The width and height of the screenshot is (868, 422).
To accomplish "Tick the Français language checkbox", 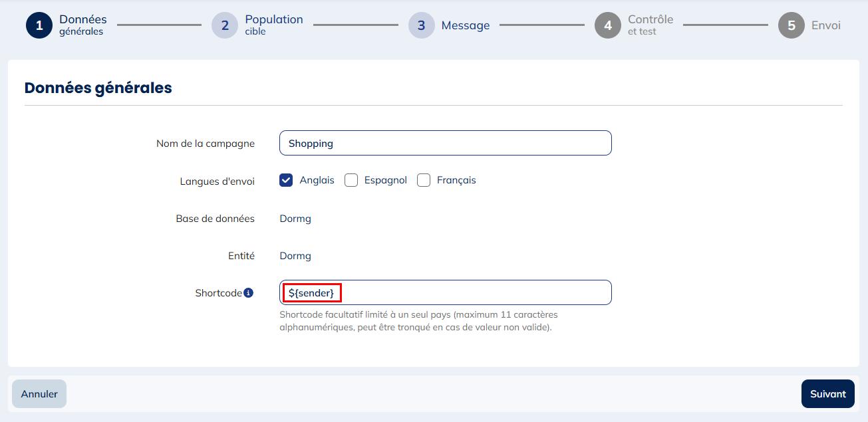I will click(424, 180).
